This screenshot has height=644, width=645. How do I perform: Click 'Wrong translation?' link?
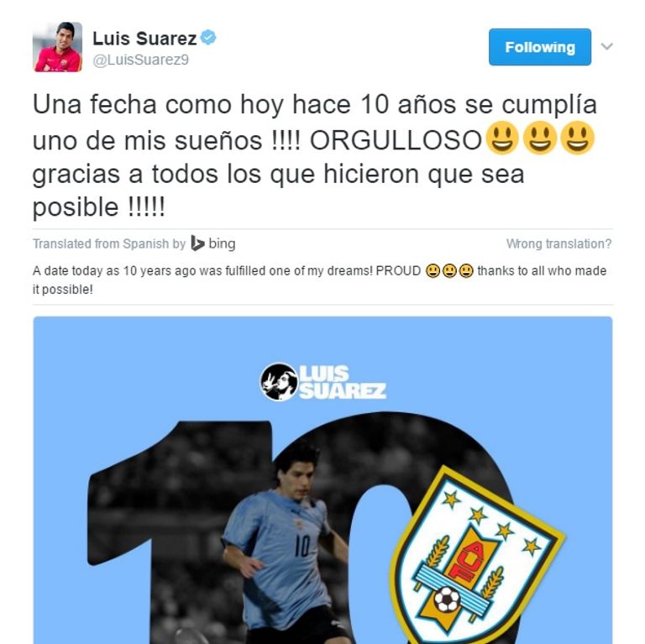pos(558,243)
